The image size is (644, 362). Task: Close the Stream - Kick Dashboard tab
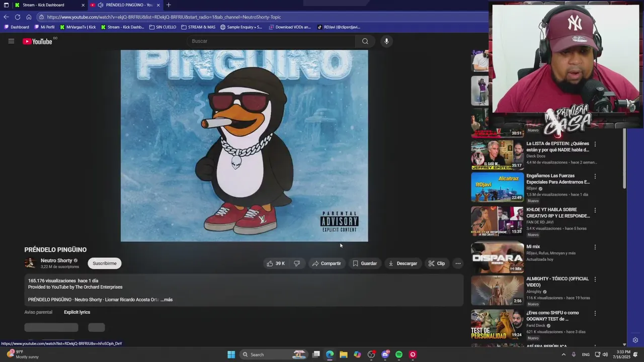[x=83, y=5]
